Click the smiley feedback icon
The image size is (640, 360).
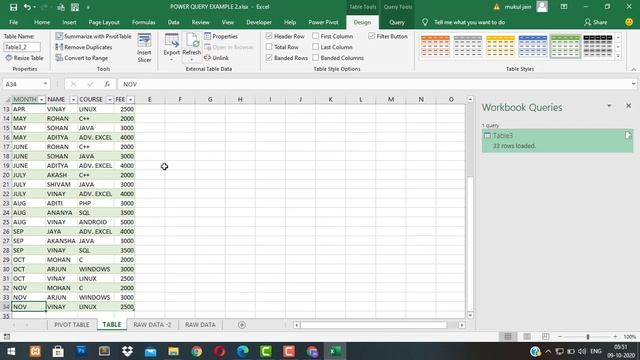[629, 22]
